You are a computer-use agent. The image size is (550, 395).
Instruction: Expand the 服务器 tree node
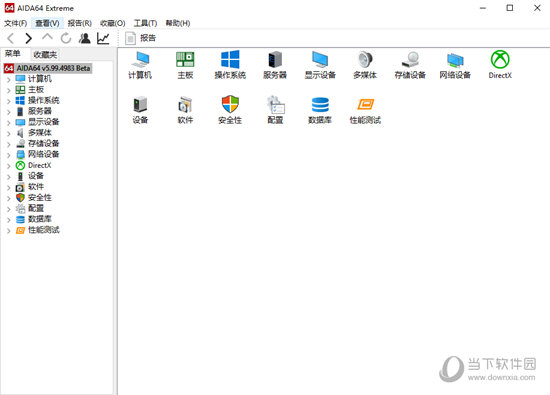(9, 112)
